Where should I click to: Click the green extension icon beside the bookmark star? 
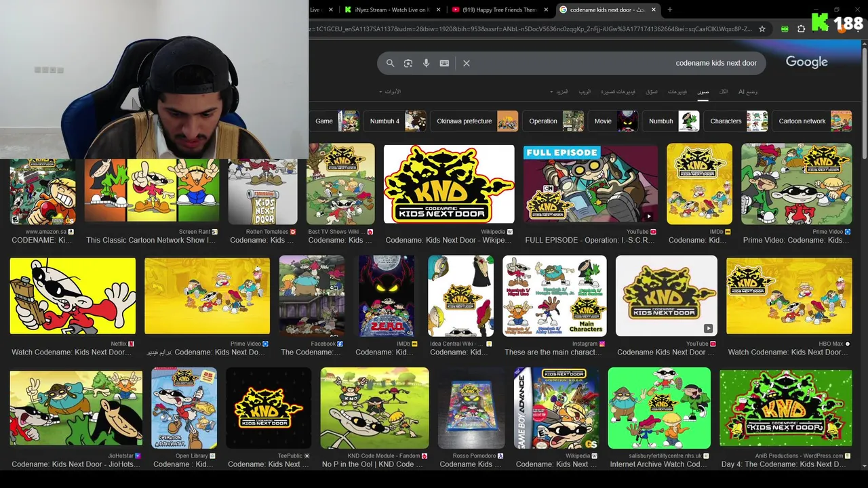click(x=785, y=29)
